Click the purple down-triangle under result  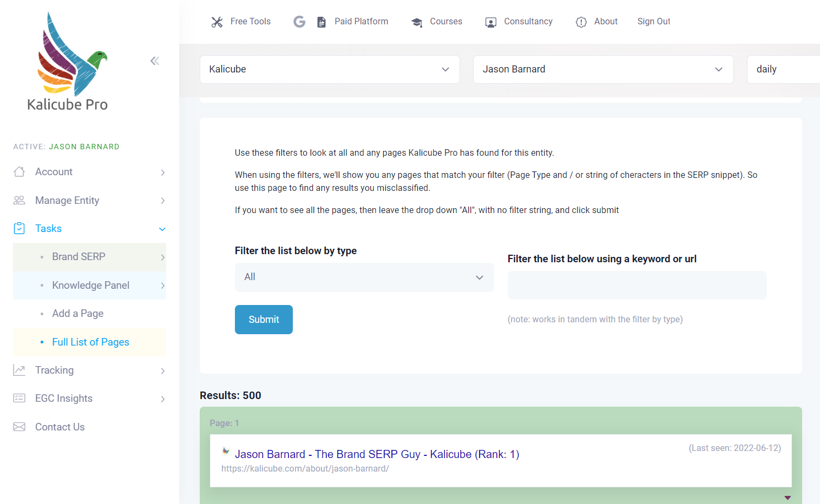click(788, 498)
